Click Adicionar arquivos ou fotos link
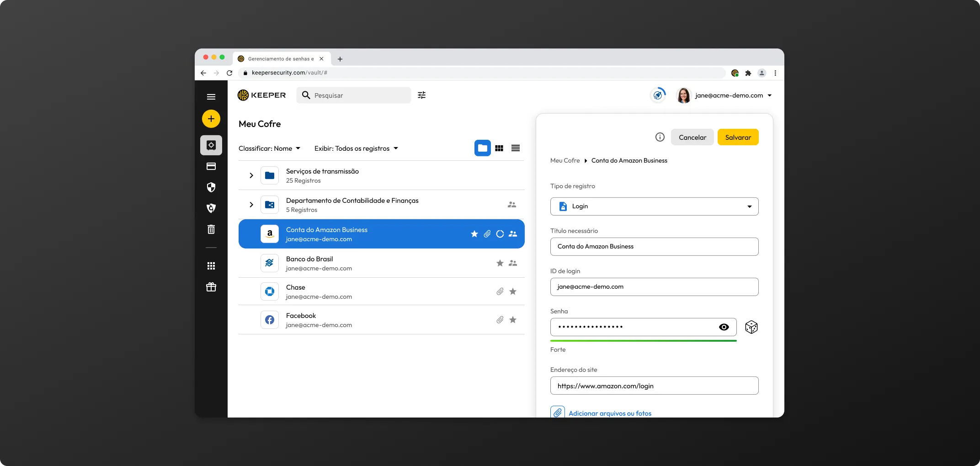The width and height of the screenshot is (980, 466). point(610,413)
